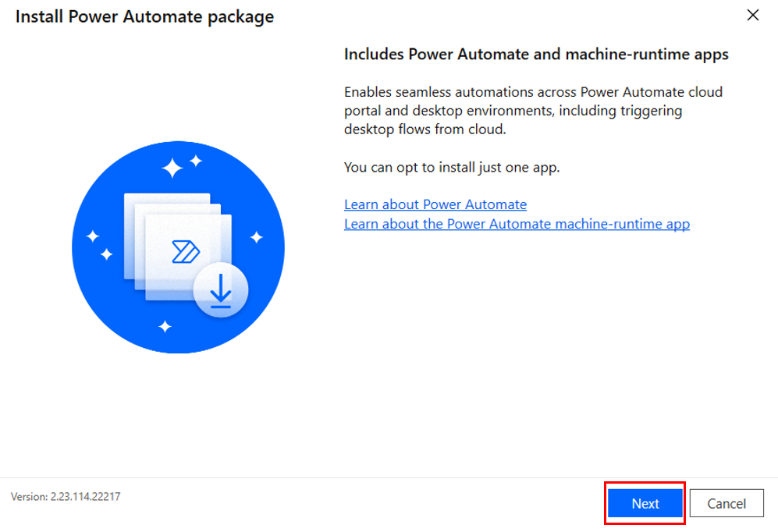The width and height of the screenshot is (778, 532).
Task: Open the machine-runtime app learn link
Action: [x=517, y=224]
